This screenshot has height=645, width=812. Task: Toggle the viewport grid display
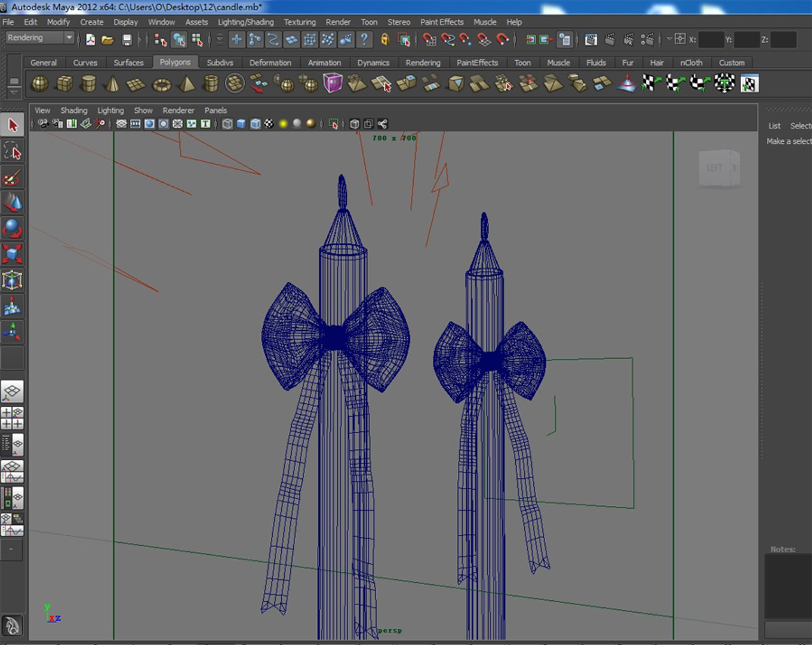point(121,124)
